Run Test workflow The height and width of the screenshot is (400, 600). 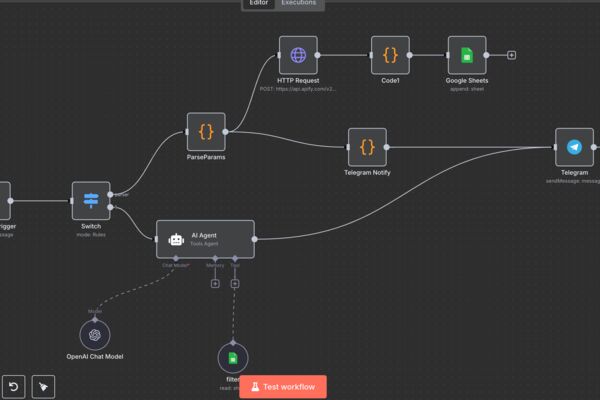283,387
